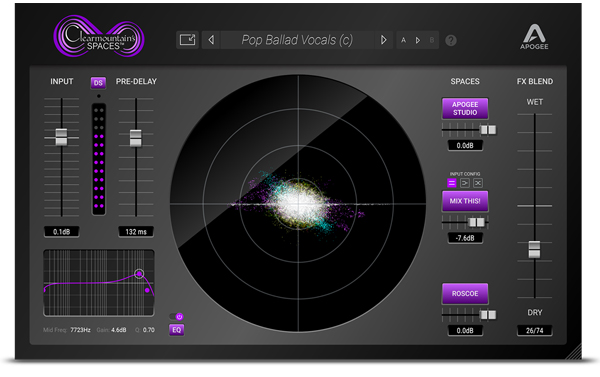Click the center of the stereo vectorscope display
This screenshot has width=600, height=377.
pyautogui.click(x=298, y=204)
